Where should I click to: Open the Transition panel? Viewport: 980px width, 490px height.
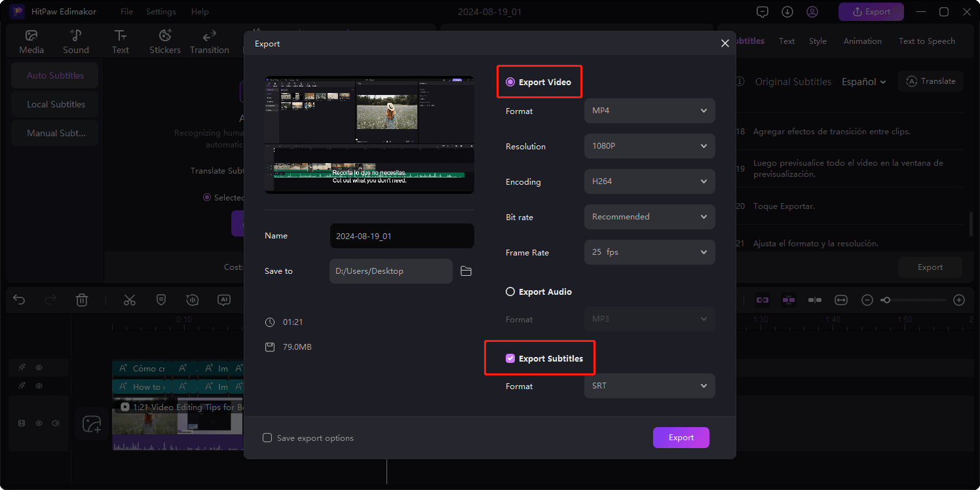(x=209, y=40)
